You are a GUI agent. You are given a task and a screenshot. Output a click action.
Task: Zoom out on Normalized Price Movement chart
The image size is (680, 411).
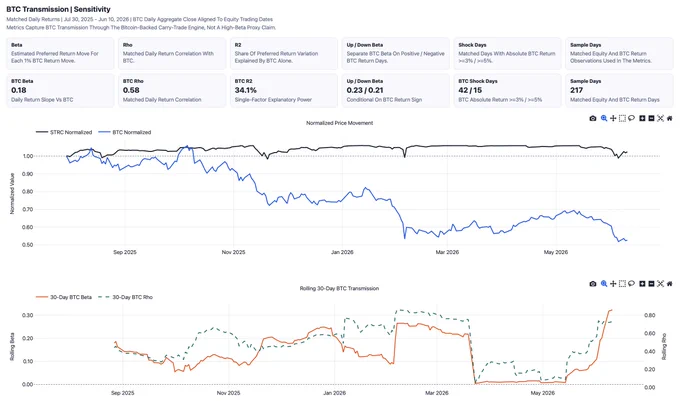pyautogui.click(x=651, y=118)
